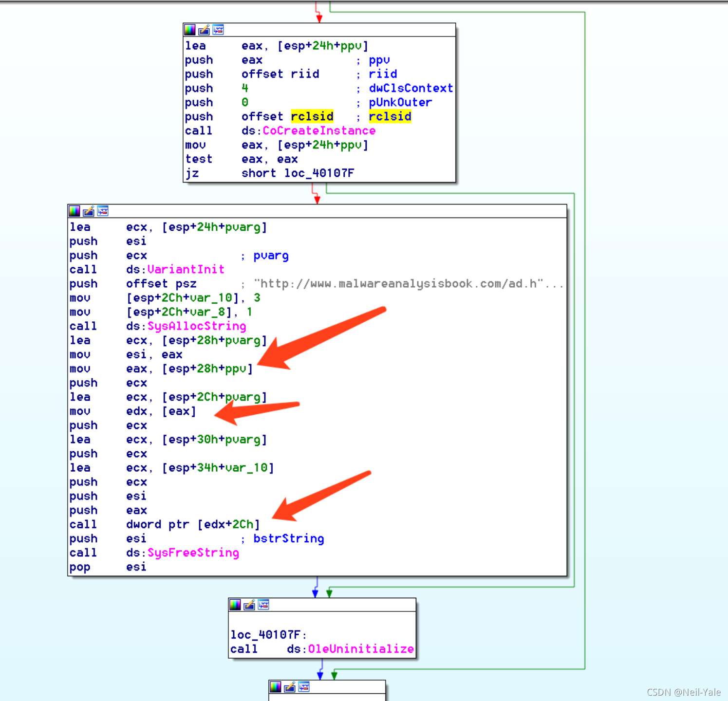Open node color picker on VariantInit block
This screenshot has height=701, width=728.
(75, 211)
